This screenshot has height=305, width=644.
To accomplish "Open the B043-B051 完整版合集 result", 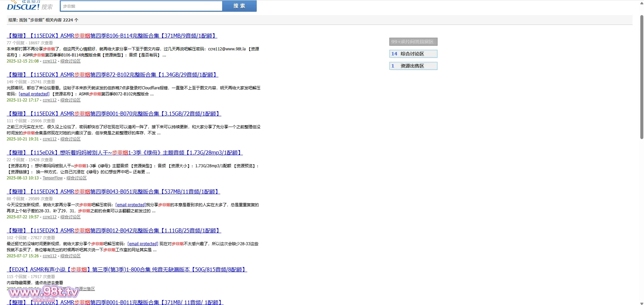I will (113, 191).
